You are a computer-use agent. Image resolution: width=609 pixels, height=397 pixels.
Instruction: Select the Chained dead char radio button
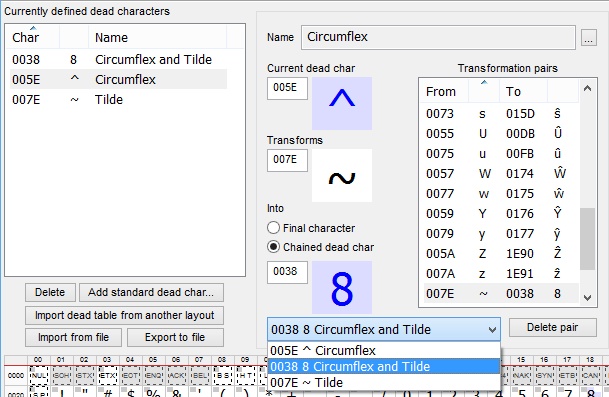[x=273, y=247]
